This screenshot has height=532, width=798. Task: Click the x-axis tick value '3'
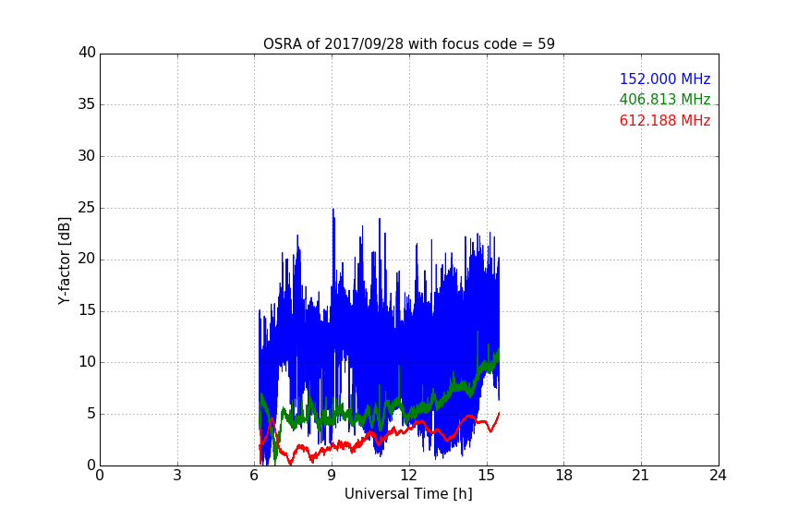tap(177, 476)
